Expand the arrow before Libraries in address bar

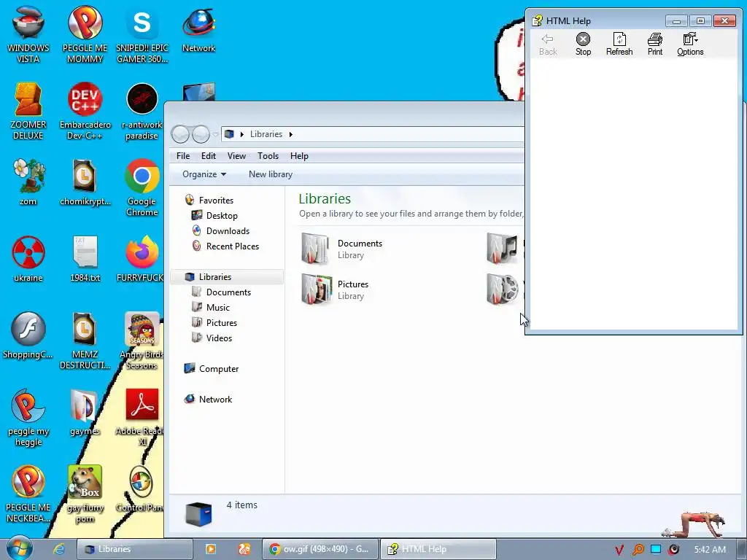tap(242, 134)
